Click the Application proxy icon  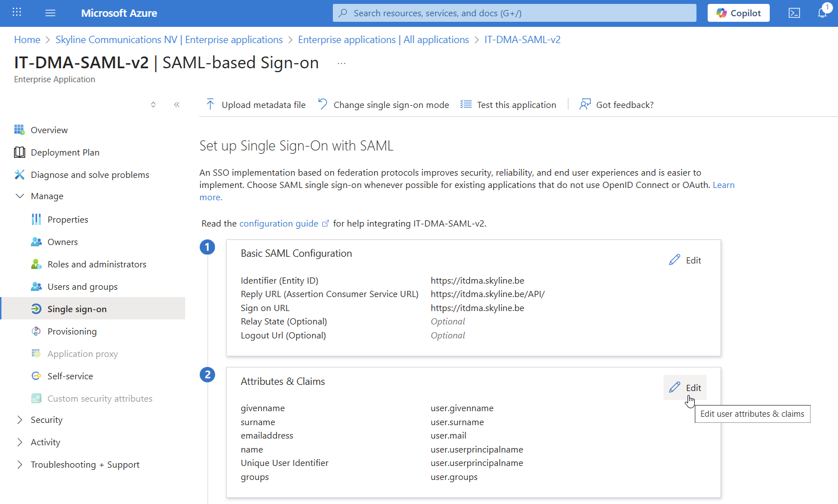(36, 354)
